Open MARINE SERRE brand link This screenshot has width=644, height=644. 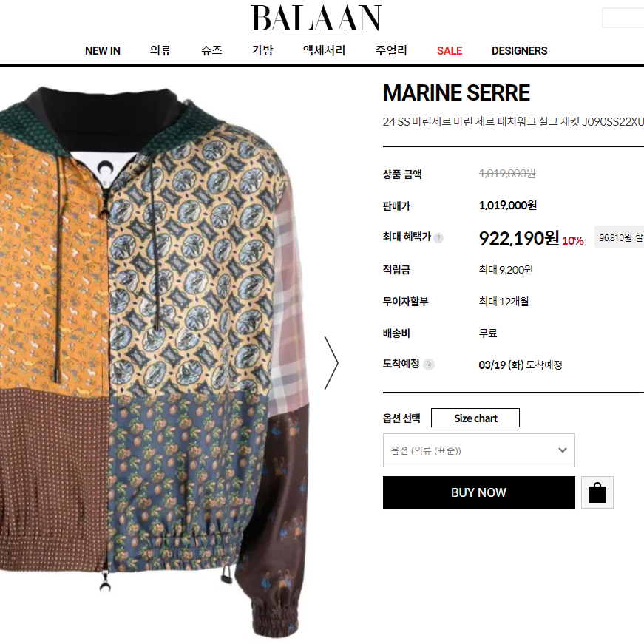(456, 92)
